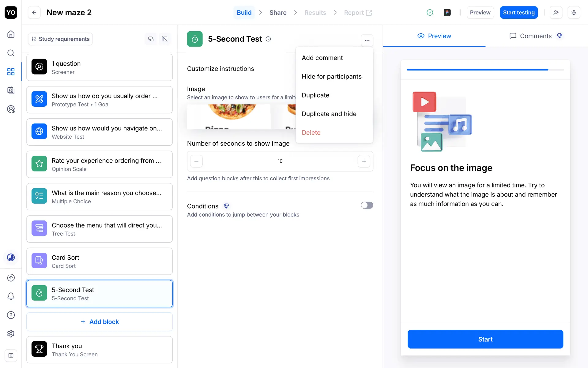
Task: Increase seconds with the plus stepper
Action: (x=364, y=161)
